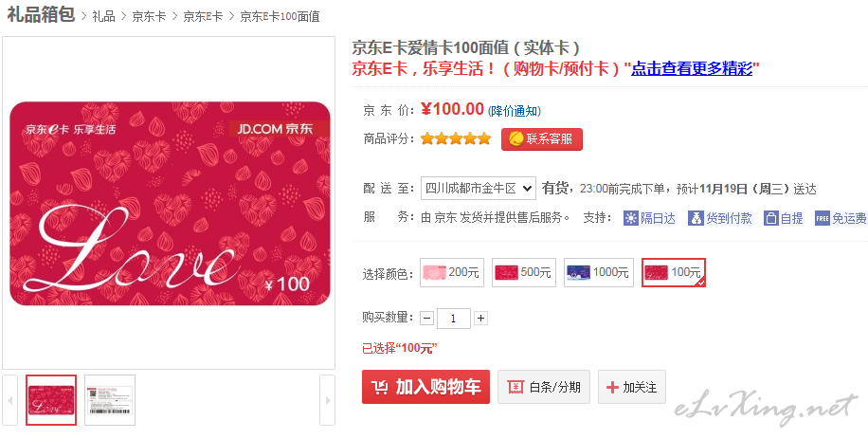Click the 隔日达 next-day delivery icon
Viewport: 868px width, 439px height.
631,218
